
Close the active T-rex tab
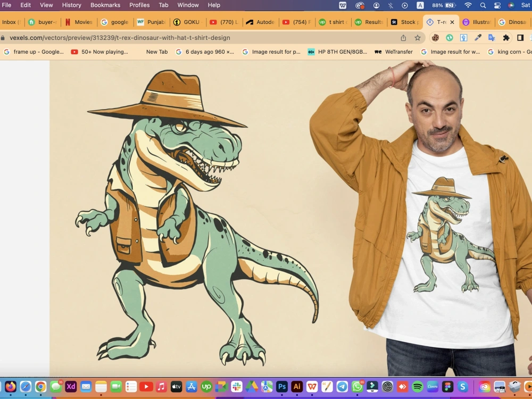coord(452,22)
